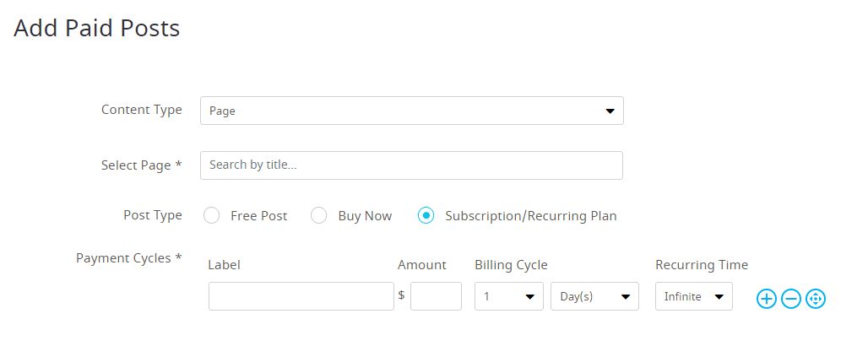Add a new payment cycle row
868x357 pixels.
click(766, 298)
